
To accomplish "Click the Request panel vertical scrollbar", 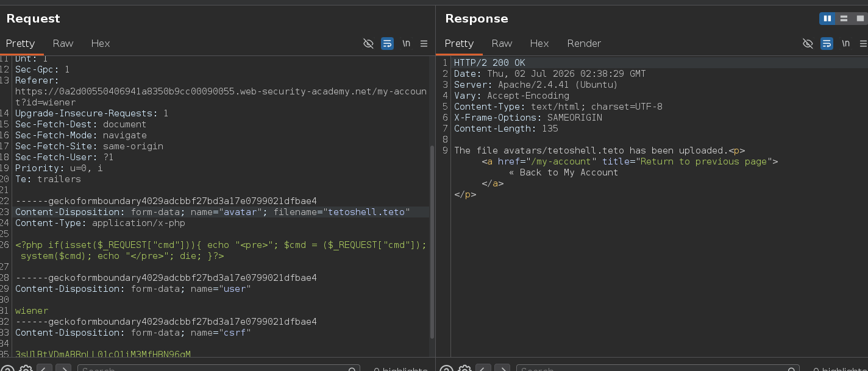I will pyautogui.click(x=432, y=242).
